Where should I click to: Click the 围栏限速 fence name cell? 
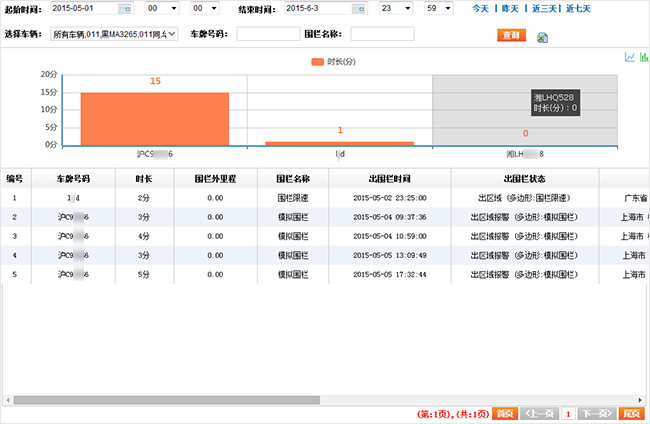293,198
